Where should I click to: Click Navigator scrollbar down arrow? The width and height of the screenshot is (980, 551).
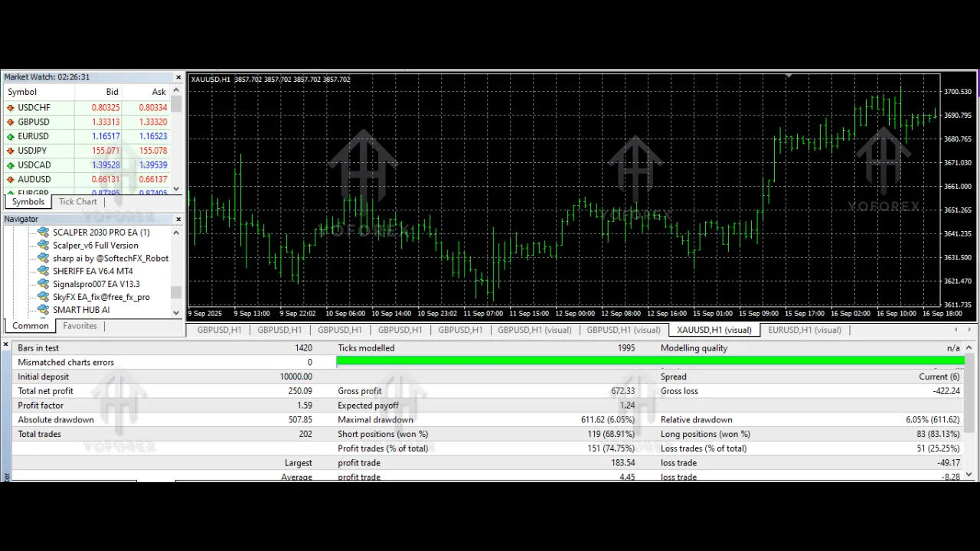pos(177,312)
